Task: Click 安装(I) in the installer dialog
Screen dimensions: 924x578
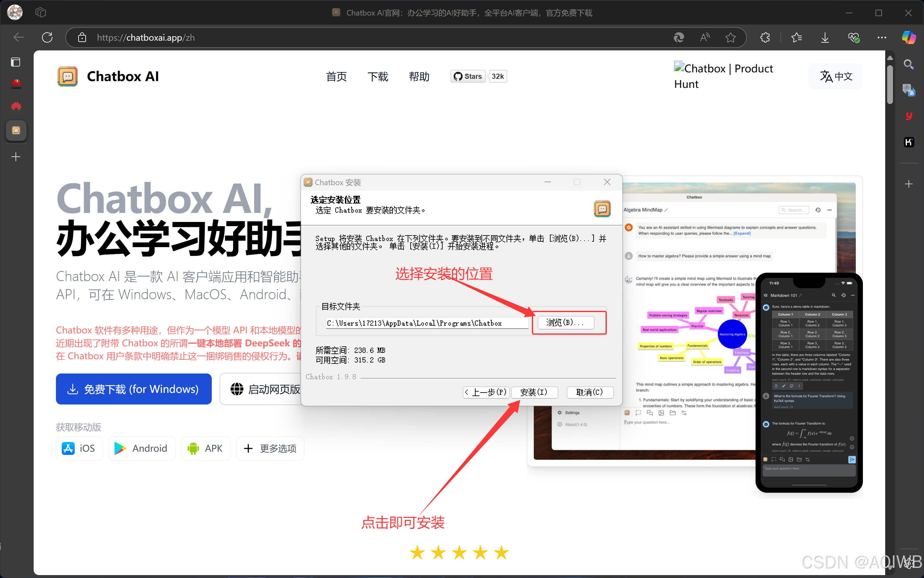Action: (x=534, y=392)
